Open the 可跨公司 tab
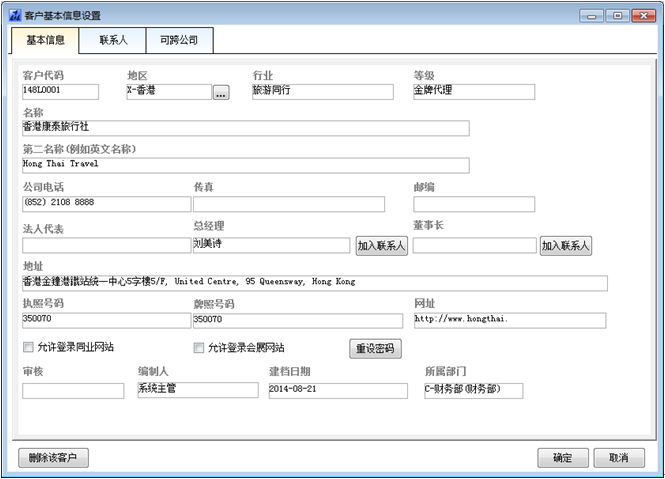 pos(179,41)
